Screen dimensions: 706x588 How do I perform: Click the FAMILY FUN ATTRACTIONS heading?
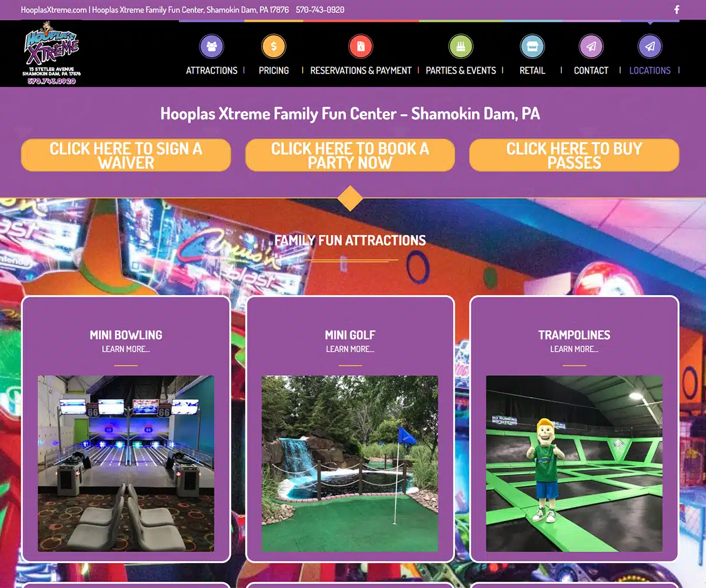point(350,240)
